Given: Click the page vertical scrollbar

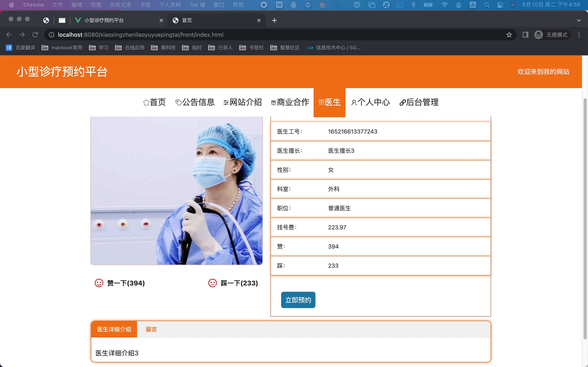Looking at the screenshot, I should pyautogui.click(x=585, y=218).
